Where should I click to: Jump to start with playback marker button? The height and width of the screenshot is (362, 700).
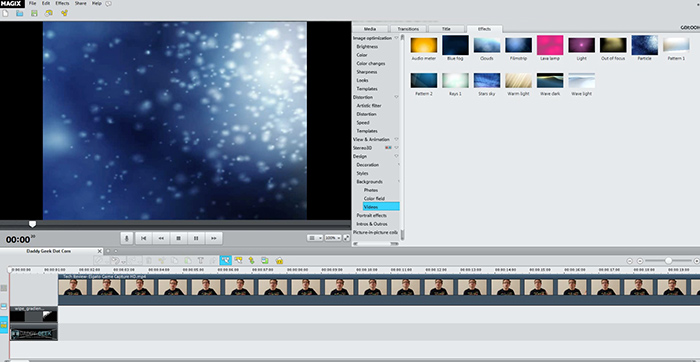pos(143,238)
